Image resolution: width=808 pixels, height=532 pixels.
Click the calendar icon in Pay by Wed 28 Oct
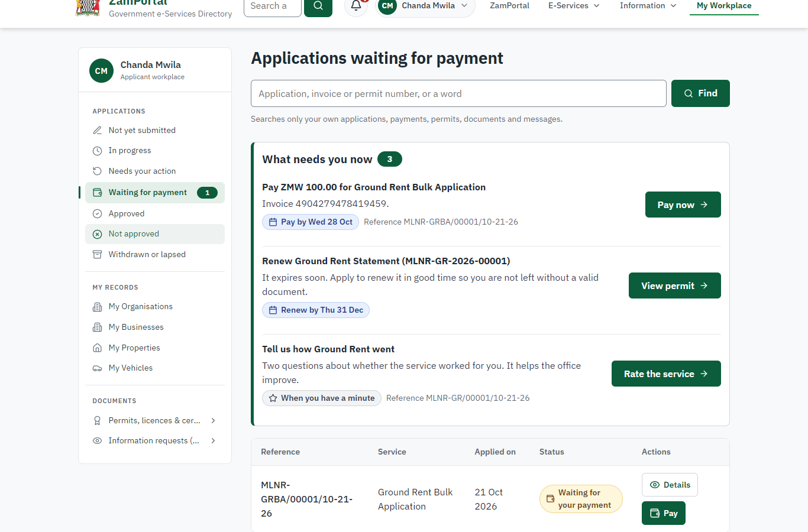coord(273,222)
